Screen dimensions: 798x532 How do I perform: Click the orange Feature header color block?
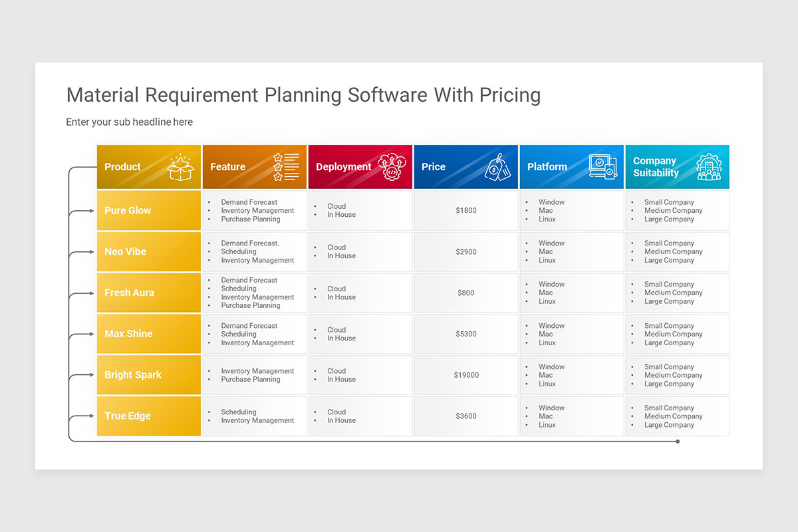click(255, 167)
